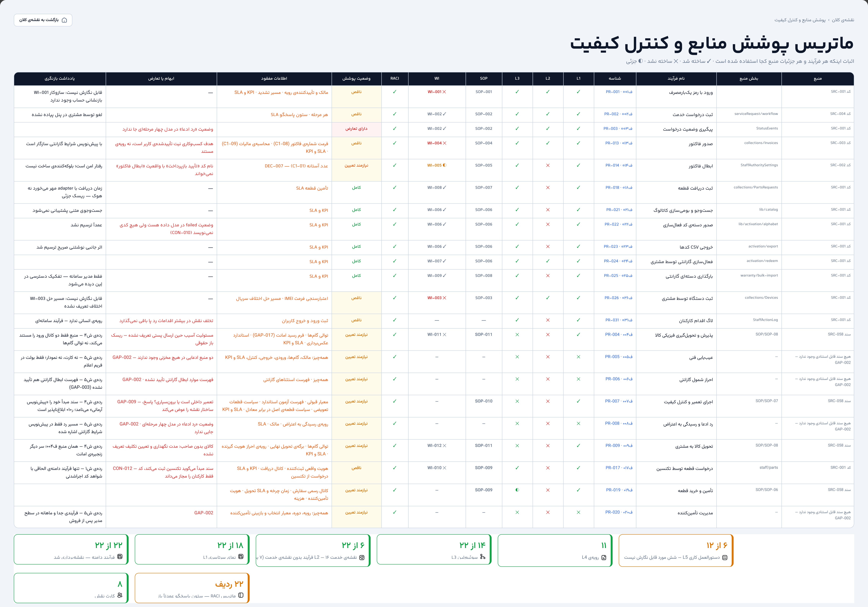
Task: Click the process name خروجی CSV کدها
Action: click(x=696, y=247)
